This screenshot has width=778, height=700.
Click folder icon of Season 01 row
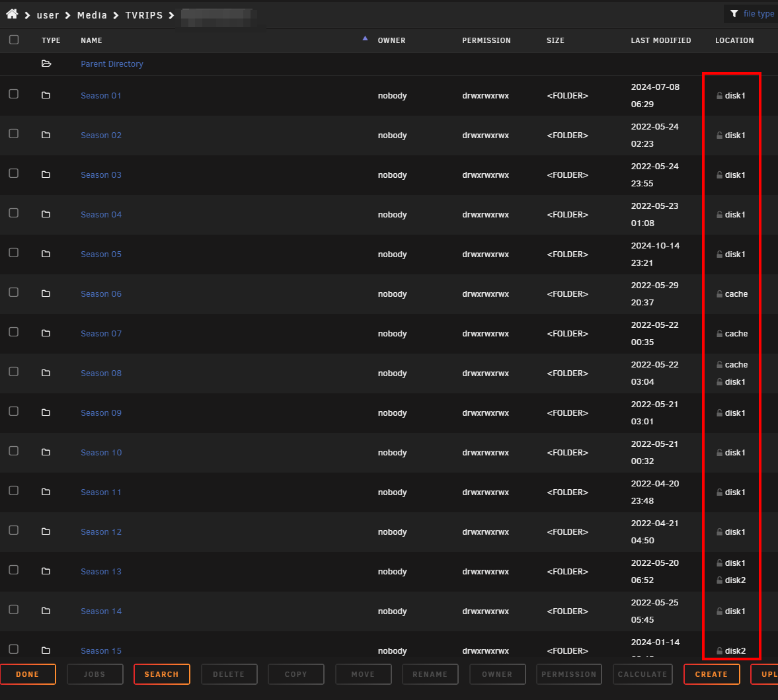(46, 95)
